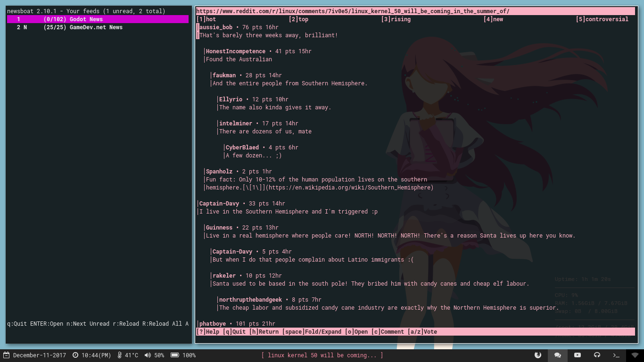
Task: Select the CyberBlaed comment header
Action: pos(262,148)
